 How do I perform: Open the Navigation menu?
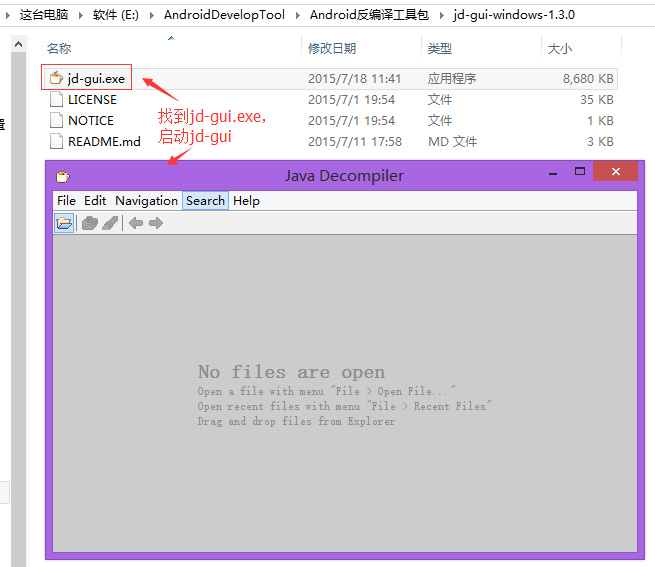pos(146,200)
